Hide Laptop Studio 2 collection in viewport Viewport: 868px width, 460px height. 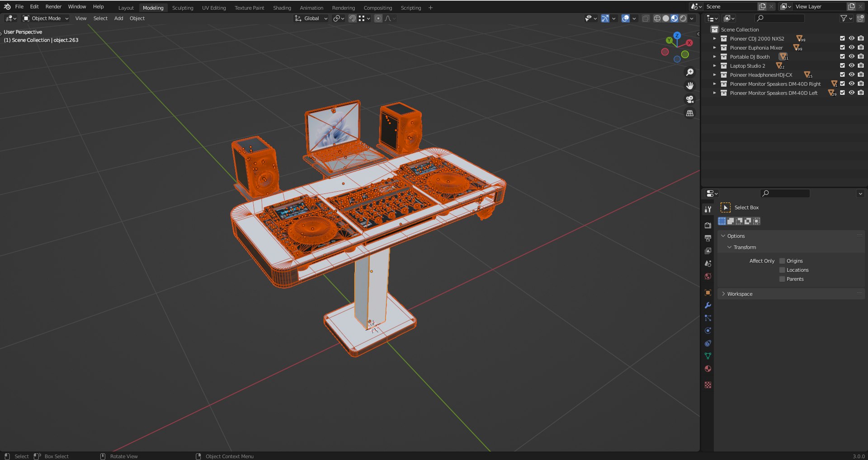(851, 66)
